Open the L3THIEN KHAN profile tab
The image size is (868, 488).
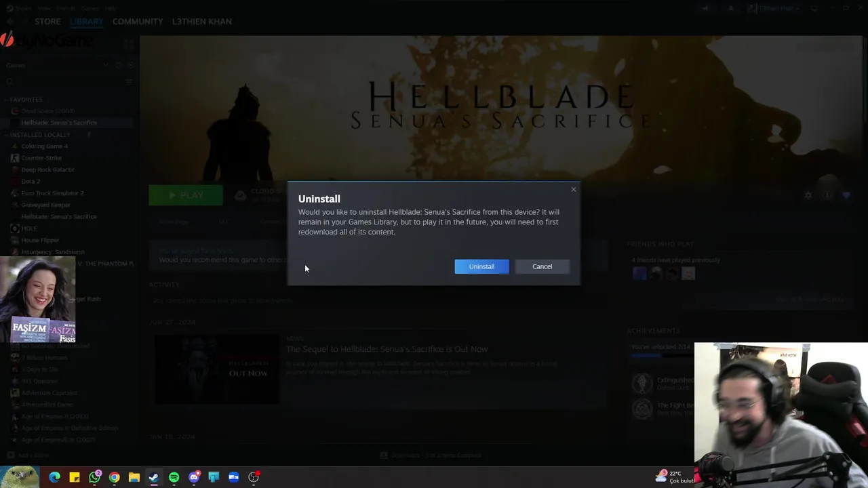(x=201, y=21)
